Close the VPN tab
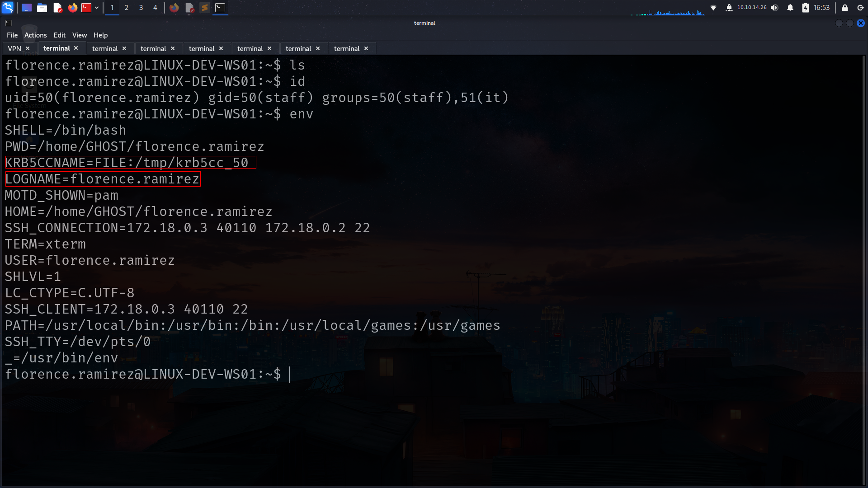This screenshot has height=488, width=868. pos(28,48)
